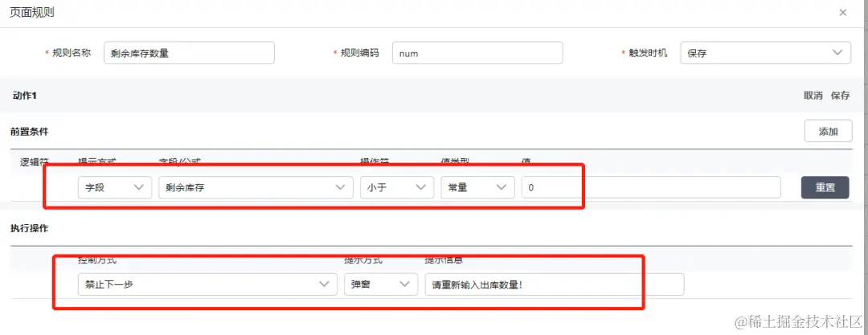Open the 触发时机 dropdown showing 保存
The width and height of the screenshot is (868, 335).
[766, 53]
